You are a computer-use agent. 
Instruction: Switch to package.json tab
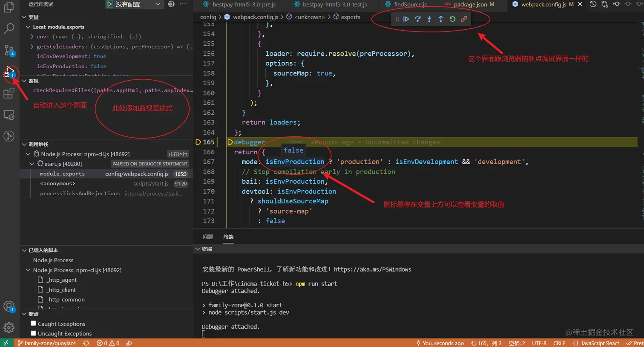pyautogui.click(x=470, y=4)
